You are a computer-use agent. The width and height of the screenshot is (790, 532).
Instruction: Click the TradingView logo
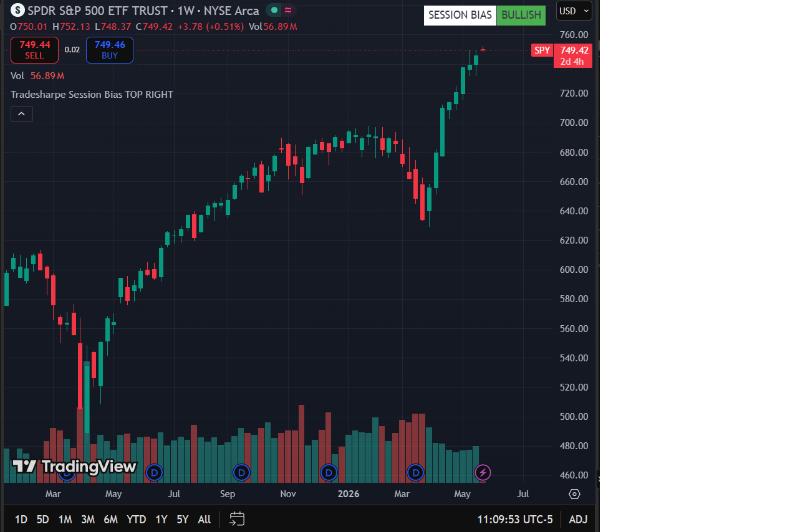click(74, 466)
